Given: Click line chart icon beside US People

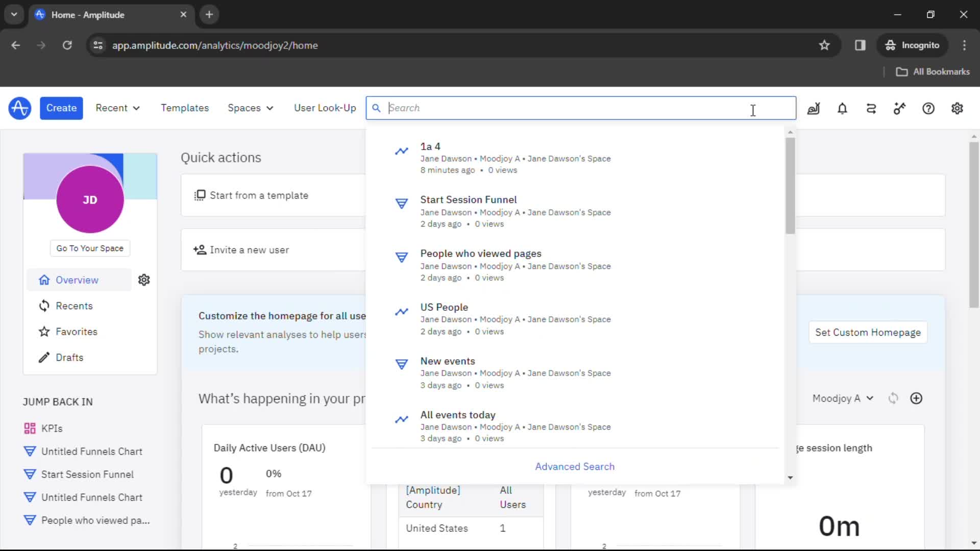Looking at the screenshot, I should [x=402, y=311].
